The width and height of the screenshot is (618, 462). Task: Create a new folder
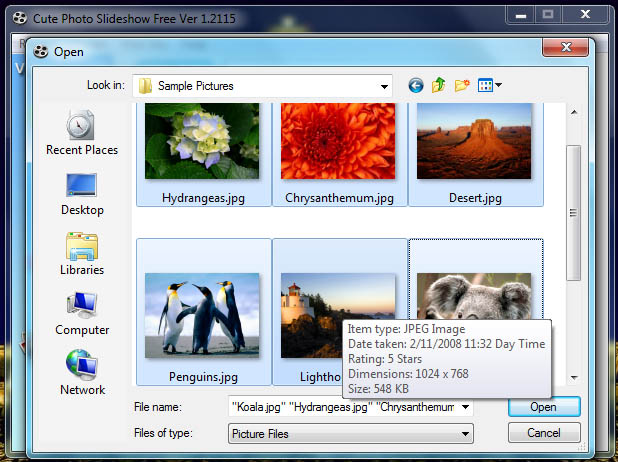tap(462, 85)
